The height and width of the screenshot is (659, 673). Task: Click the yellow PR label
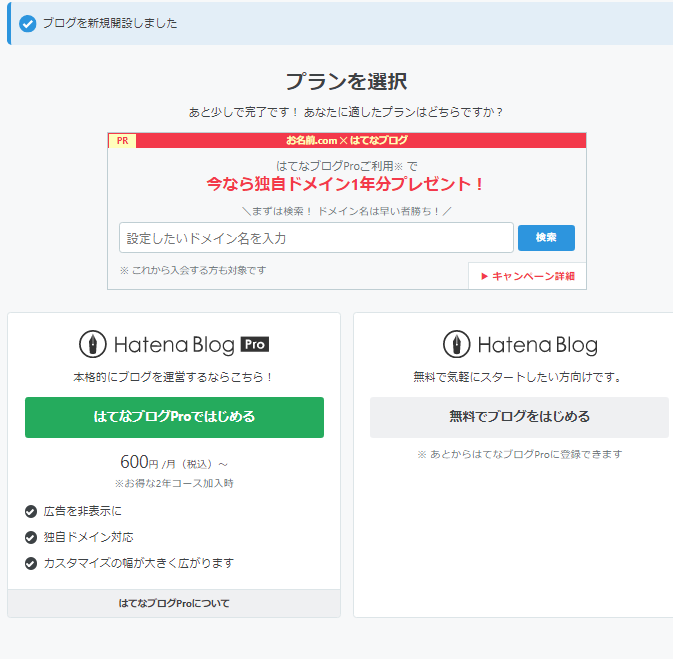tap(122, 141)
